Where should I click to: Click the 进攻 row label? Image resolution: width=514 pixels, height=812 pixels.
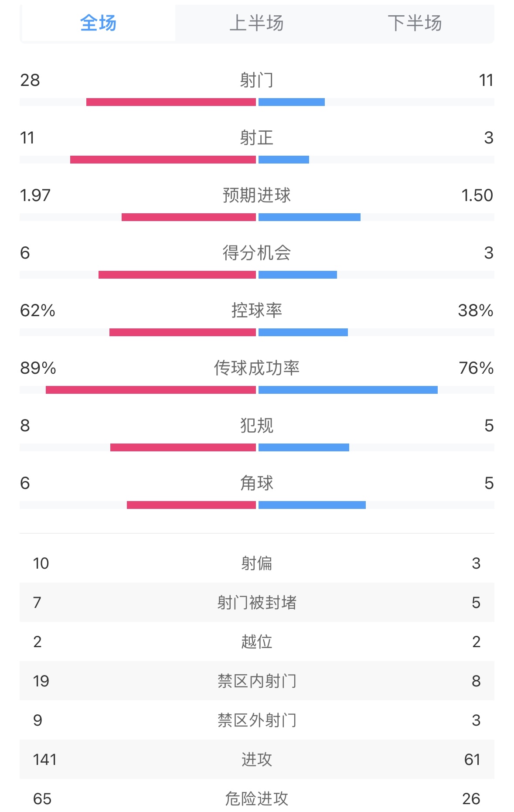256,760
